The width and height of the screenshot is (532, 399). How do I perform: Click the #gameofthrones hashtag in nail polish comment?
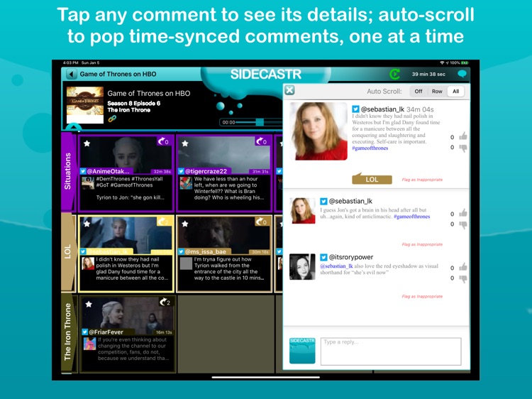point(370,148)
